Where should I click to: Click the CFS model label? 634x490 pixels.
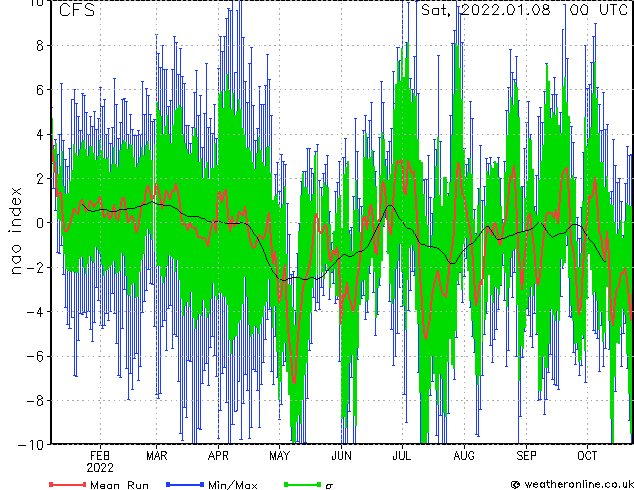pyautogui.click(x=77, y=10)
